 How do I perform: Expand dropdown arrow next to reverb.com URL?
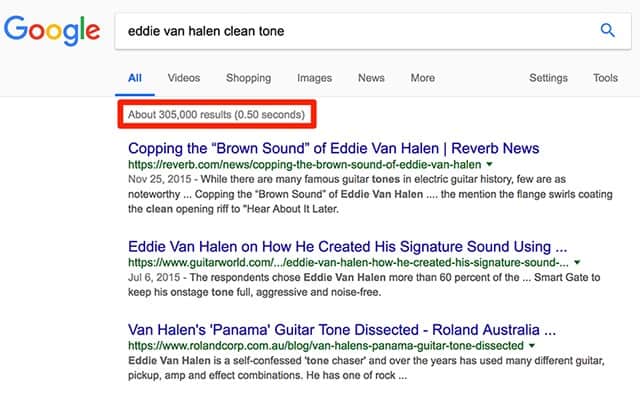pos(490,163)
